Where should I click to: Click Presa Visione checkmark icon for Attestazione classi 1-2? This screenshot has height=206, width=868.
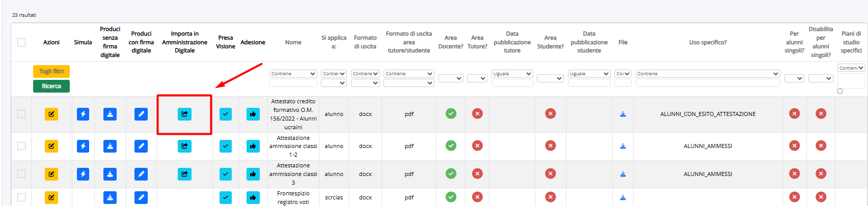point(226,146)
